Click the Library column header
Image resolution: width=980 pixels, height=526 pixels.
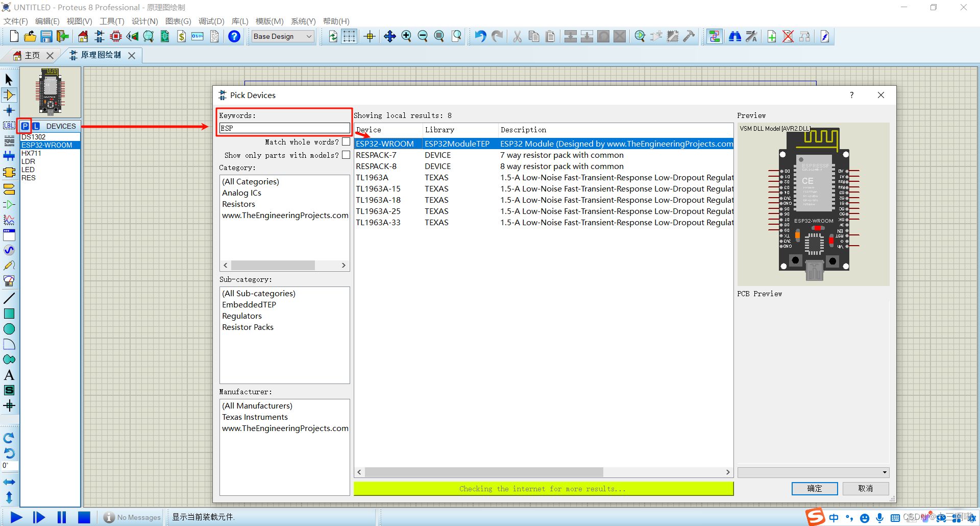click(460, 130)
